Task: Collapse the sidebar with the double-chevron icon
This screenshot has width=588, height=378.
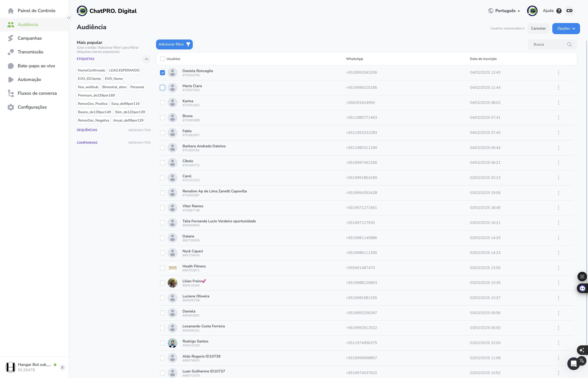Action: click(x=69, y=18)
